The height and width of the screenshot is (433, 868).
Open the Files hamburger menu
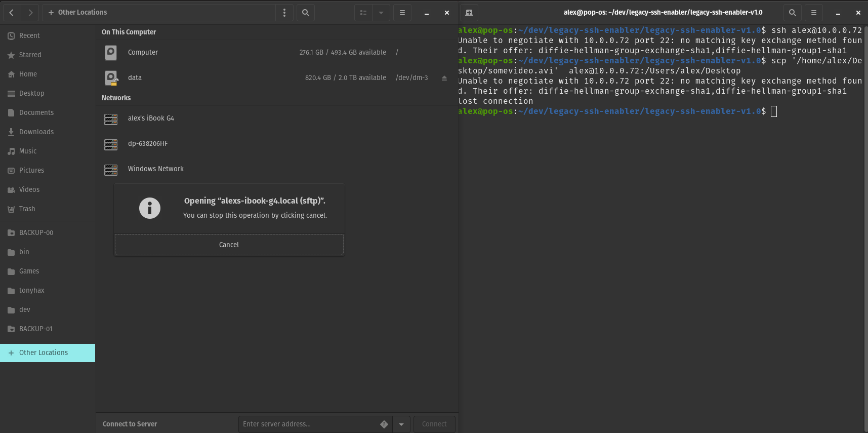(x=402, y=13)
